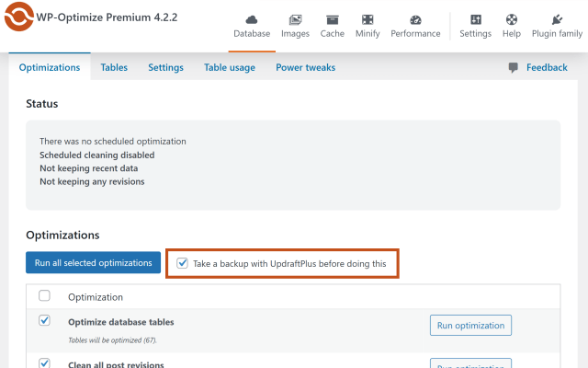Open the Table usage tab

(230, 67)
